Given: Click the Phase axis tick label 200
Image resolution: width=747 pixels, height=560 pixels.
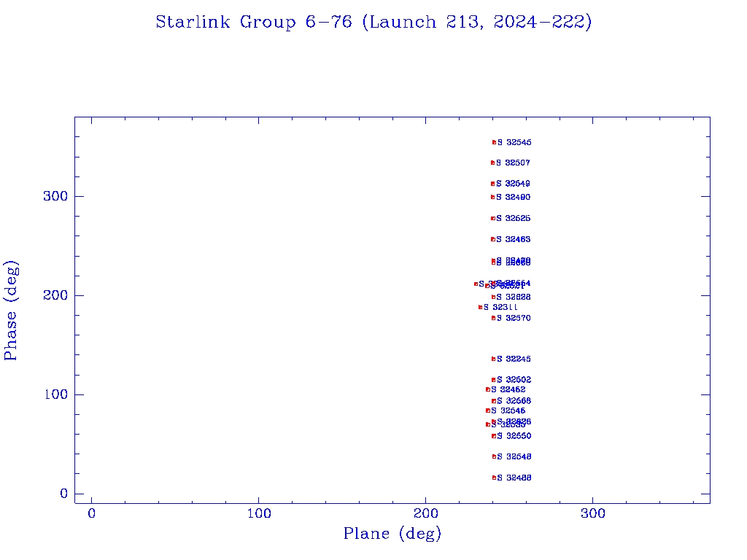Looking at the screenshot, I should [x=55, y=295].
